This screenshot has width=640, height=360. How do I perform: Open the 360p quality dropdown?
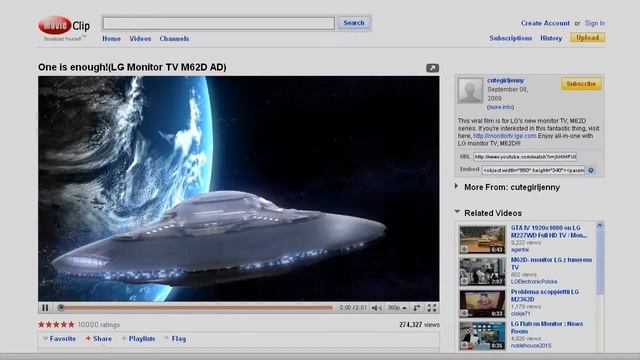point(397,308)
